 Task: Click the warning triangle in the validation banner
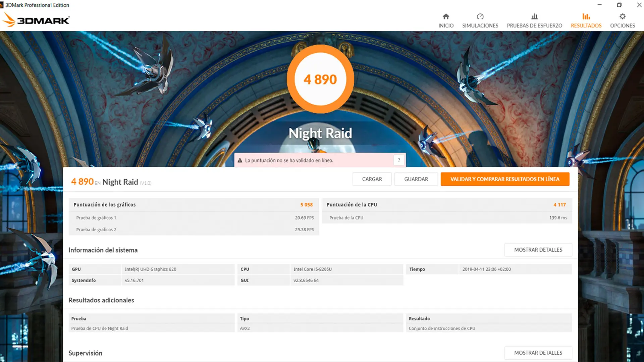(240, 160)
